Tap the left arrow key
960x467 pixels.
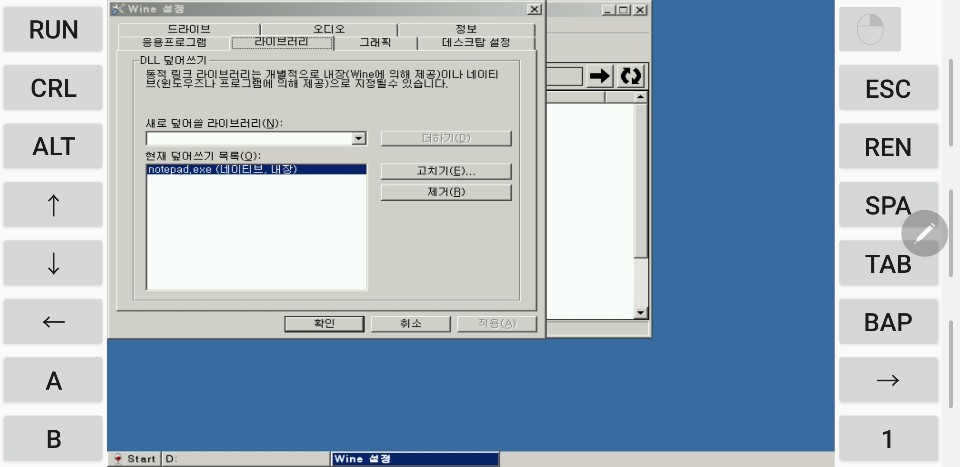(53, 321)
